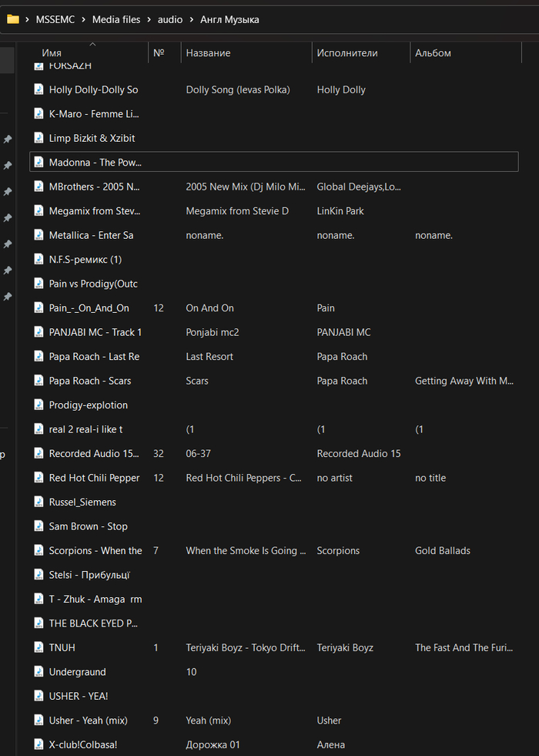Navigate to Media files in the breadcrumb
The image size is (539, 756).
(116, 20)
